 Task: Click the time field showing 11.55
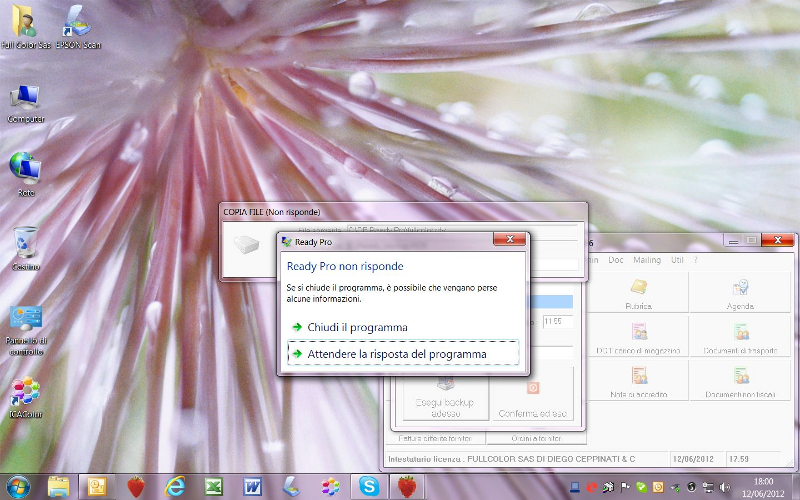[558, 321]
